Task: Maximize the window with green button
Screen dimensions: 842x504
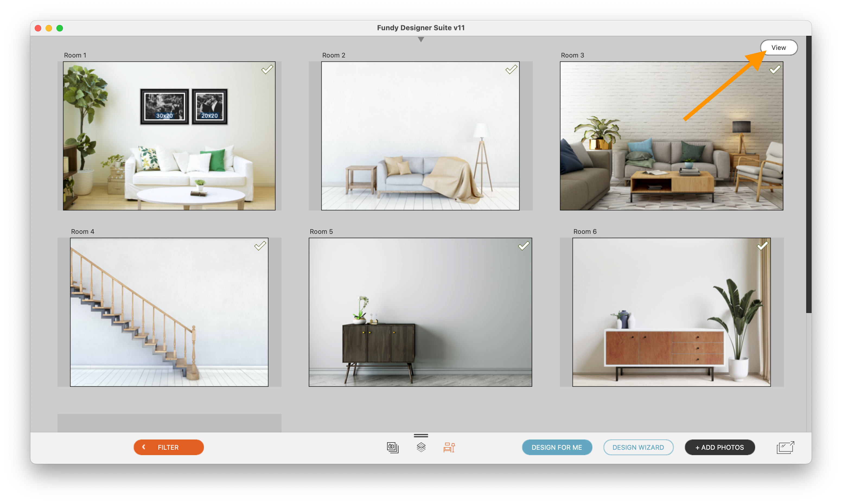Action: pyautogui.click(x=60, y=28)
